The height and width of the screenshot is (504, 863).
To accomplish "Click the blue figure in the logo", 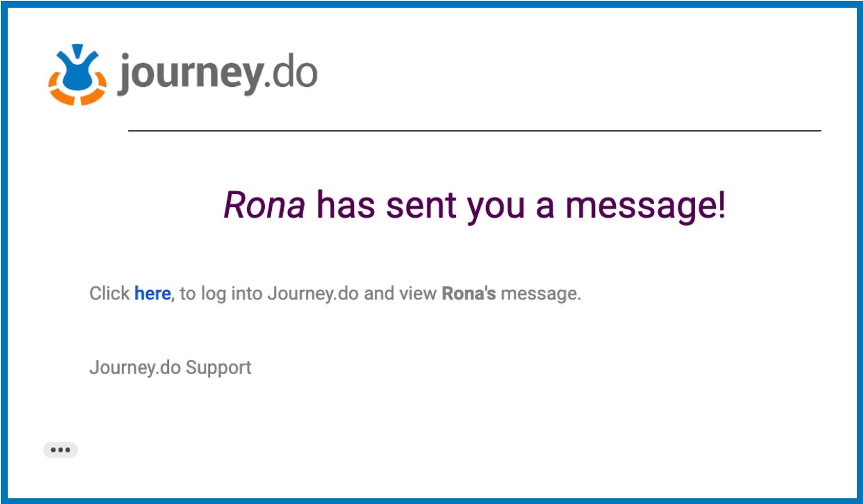I will 78,67.
